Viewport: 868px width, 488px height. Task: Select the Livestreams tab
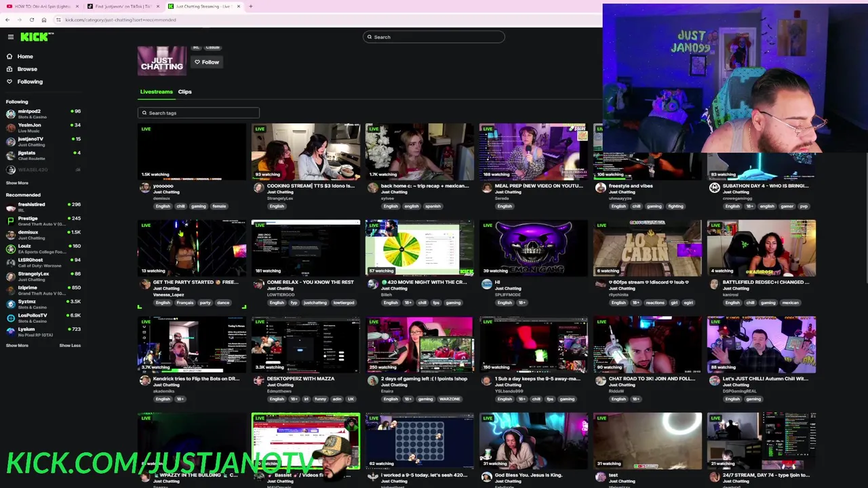(x=156, y=91)
